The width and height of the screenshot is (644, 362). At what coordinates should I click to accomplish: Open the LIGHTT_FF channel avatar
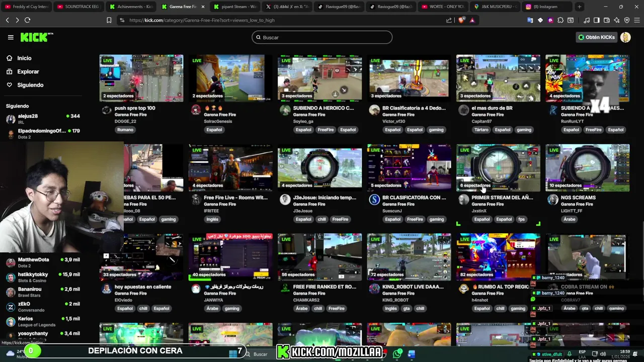point(553,200)
